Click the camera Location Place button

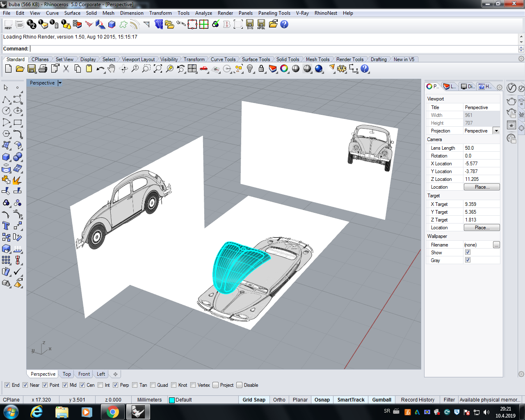click(x=482, y=187)
